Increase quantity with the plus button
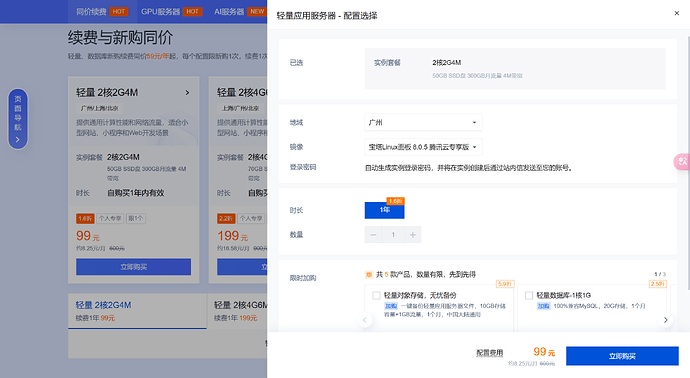Image resolution: width=690 pixels, height=378 pixels. tap(413, 235)
